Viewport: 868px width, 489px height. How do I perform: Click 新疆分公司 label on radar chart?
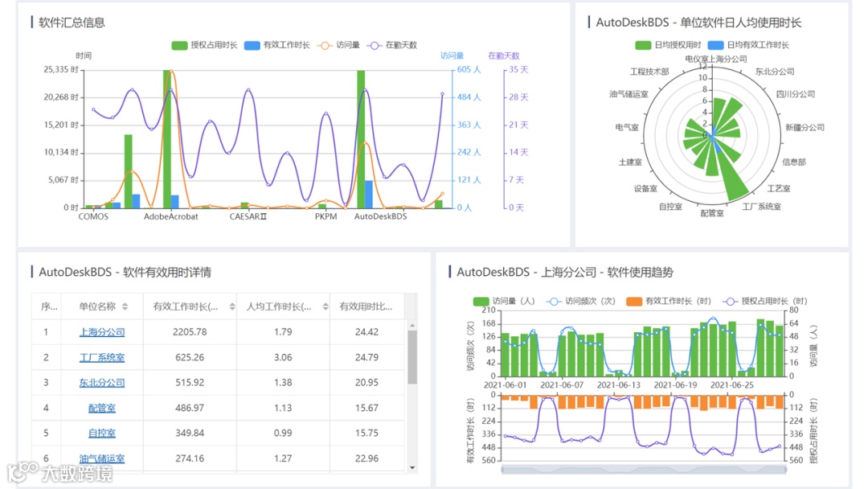coord(805,127)
